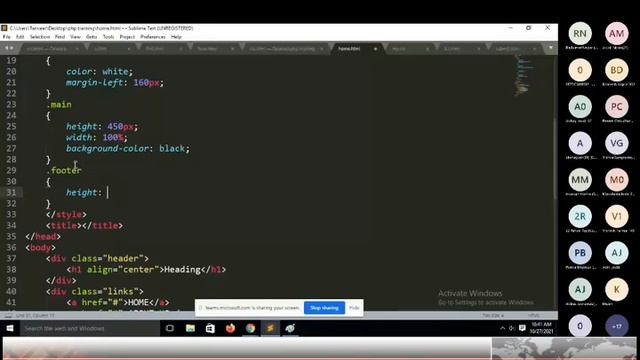The image size is (640, 360).
Task: Click the taskbar clock showing 10:41 AM
Action: click(x=542, y=328)
